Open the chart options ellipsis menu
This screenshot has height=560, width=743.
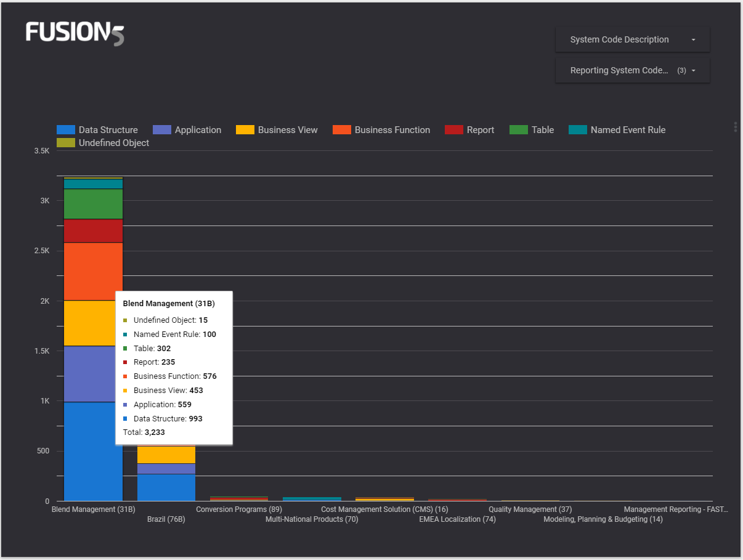point(734,127)
